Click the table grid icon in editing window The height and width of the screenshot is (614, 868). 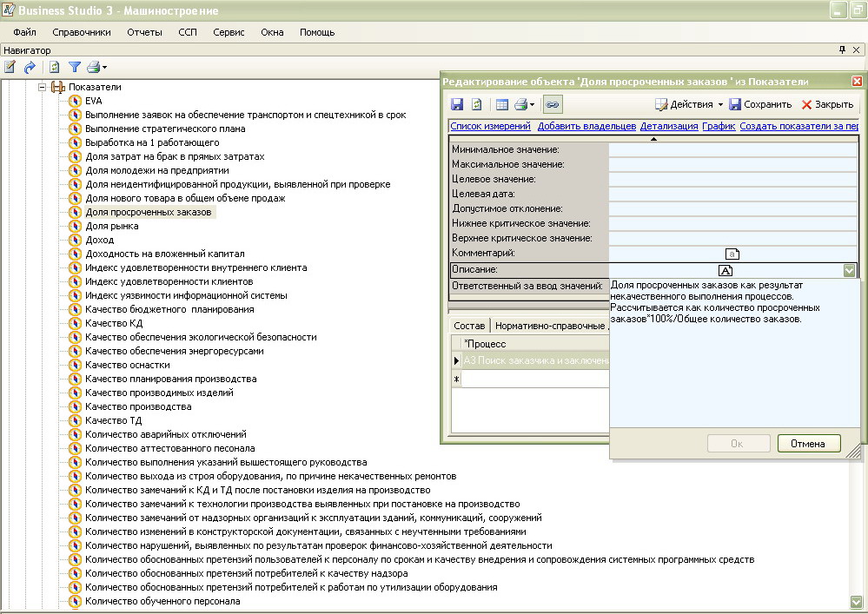tap(502, 104)
